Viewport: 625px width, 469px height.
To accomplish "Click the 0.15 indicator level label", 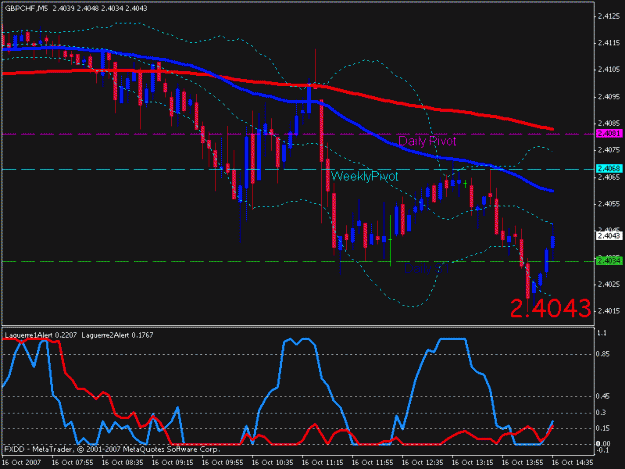I will pyautogui.click(x=603, y=428).
